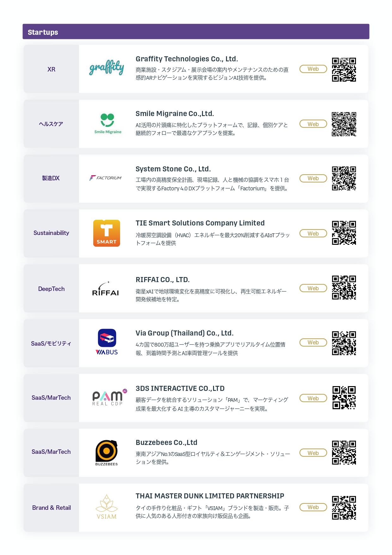The image size is (392, 555).
Task: Click the RIFFAI logo
Action: click(x=106, y=289)
